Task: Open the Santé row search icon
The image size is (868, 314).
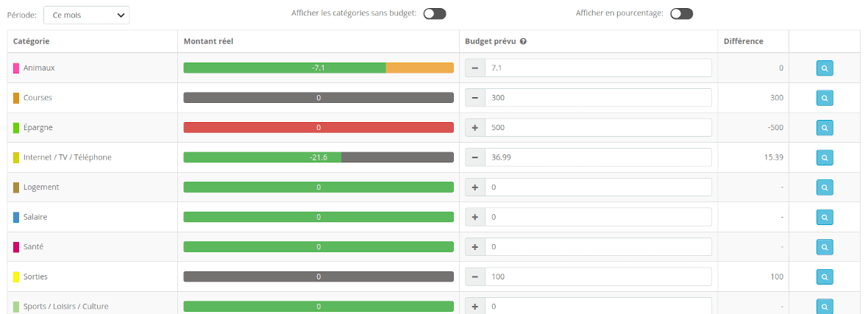Action: click(825, 247)
